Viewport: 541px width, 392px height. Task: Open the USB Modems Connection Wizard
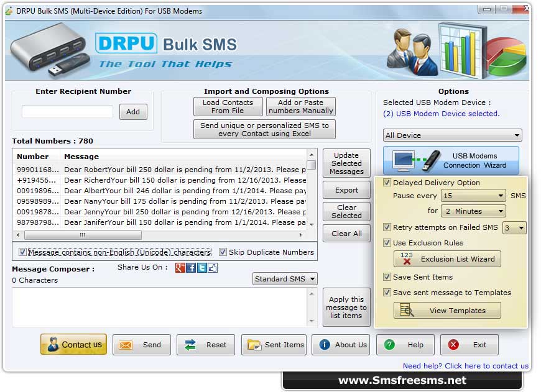tap(453, 160)
